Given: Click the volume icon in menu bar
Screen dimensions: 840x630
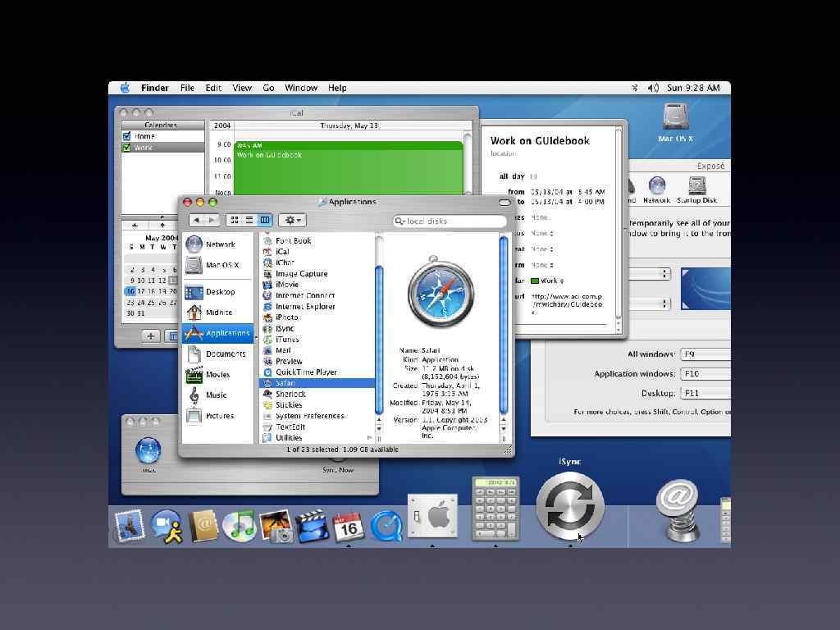Looking at the screenshot, I should click(652, 88).
